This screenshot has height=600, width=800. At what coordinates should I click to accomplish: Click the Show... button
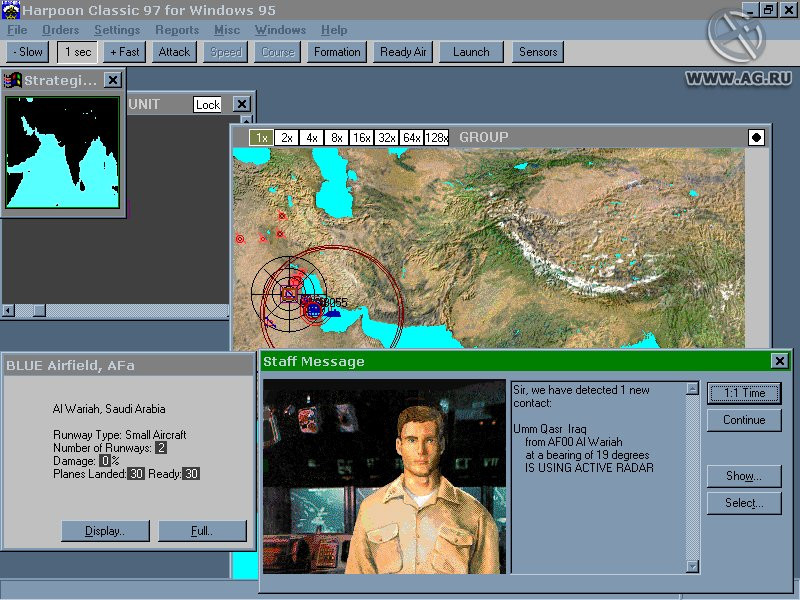pos(744,476)
